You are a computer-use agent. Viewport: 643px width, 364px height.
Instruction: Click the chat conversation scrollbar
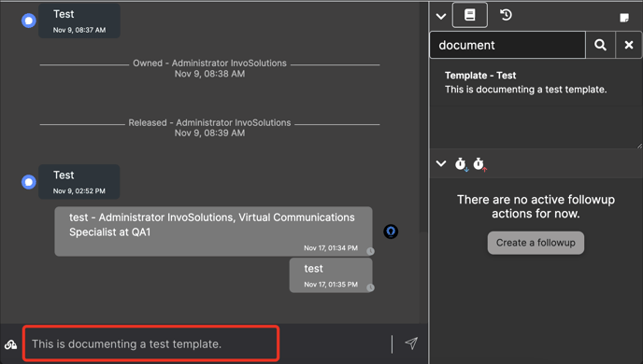[423, 119]
